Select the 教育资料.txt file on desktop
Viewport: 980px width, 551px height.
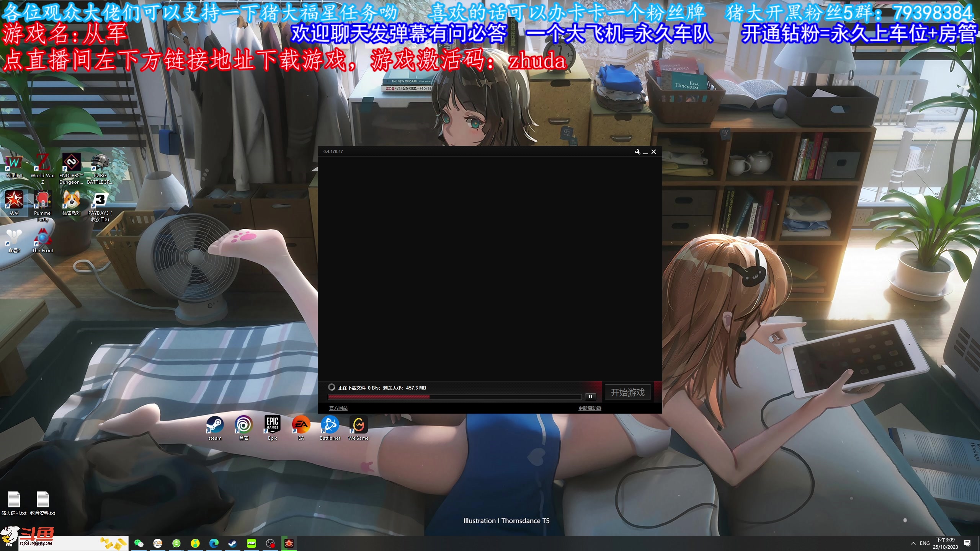coord(43,503)
